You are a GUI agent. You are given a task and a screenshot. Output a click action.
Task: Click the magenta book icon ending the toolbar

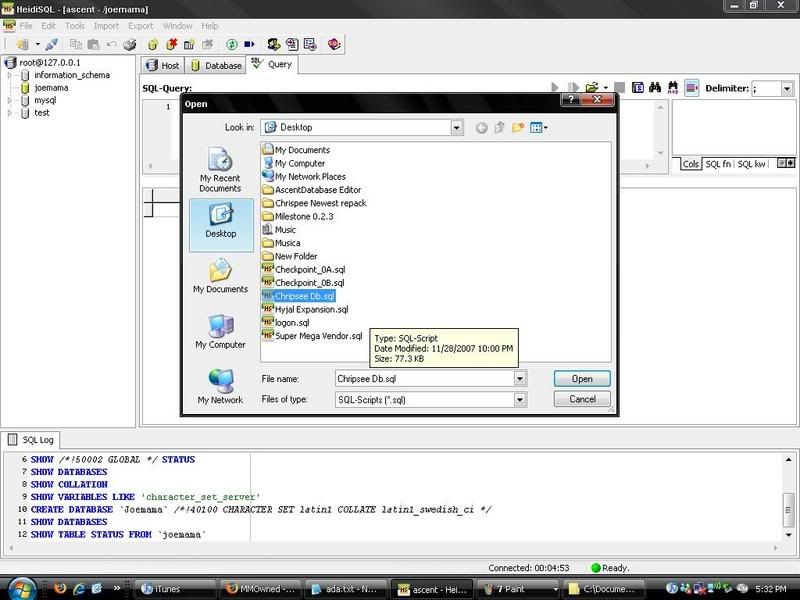tap(334, 44)
